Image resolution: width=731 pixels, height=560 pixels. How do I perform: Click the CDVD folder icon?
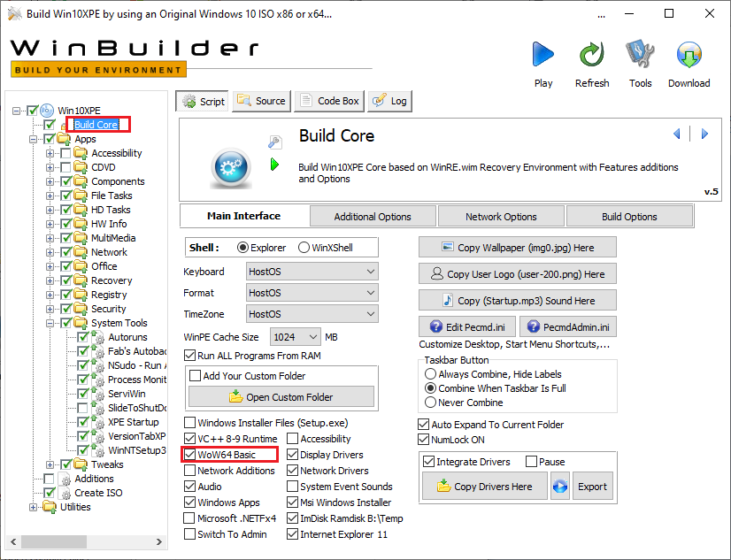tap(81, 167)
